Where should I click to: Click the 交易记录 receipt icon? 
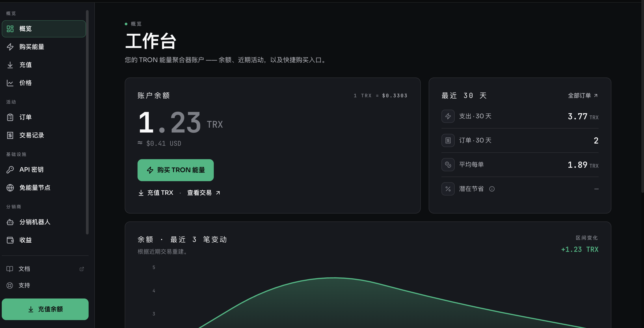click(10, 135)
